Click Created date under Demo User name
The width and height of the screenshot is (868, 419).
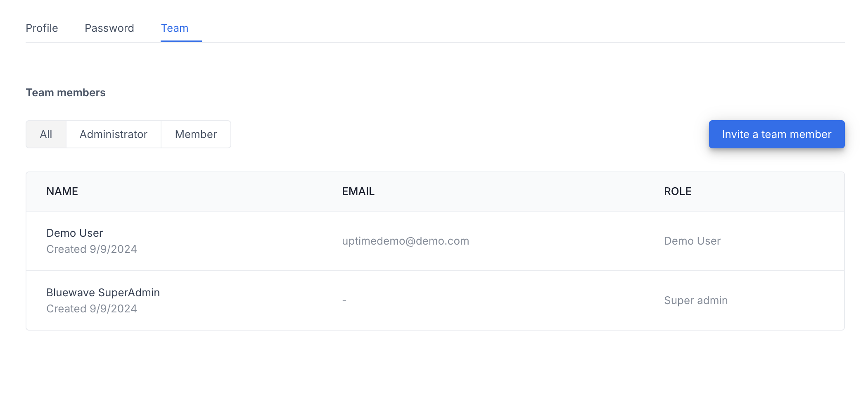(x=92, y=249)
